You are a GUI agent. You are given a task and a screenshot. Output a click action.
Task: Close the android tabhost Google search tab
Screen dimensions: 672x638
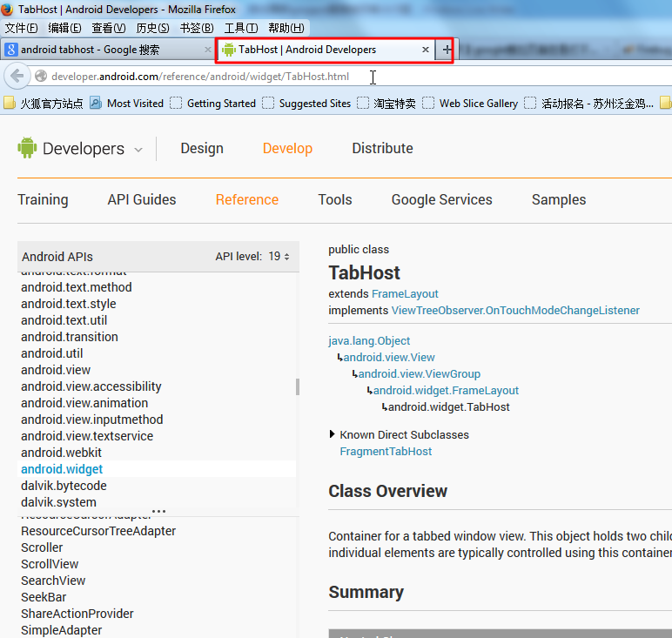[208, 50]
